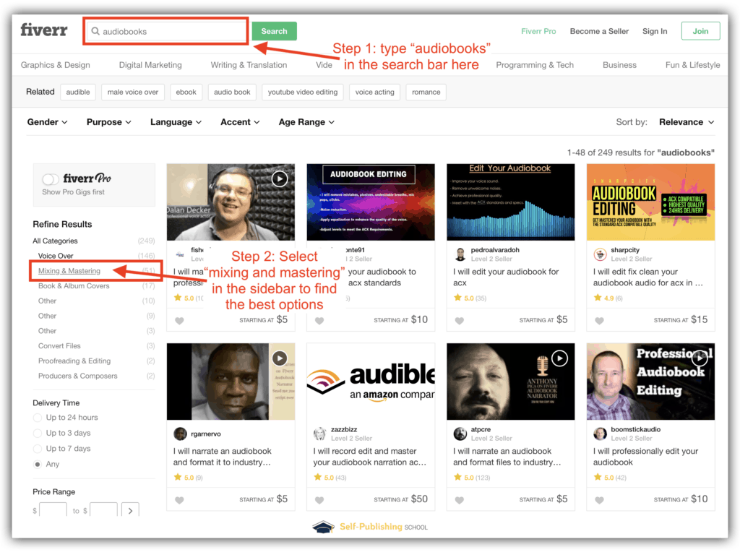The image size is (740, 560).
Task: Favorite zazzbizz's gig with heart
Action: (x=319, y=500)
